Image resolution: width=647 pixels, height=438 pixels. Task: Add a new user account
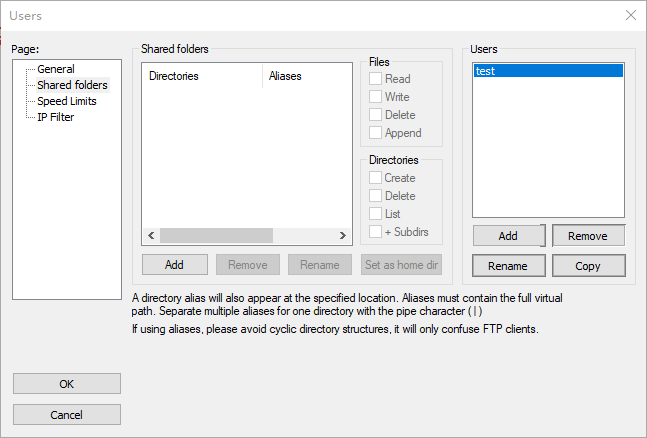[508, 236]
